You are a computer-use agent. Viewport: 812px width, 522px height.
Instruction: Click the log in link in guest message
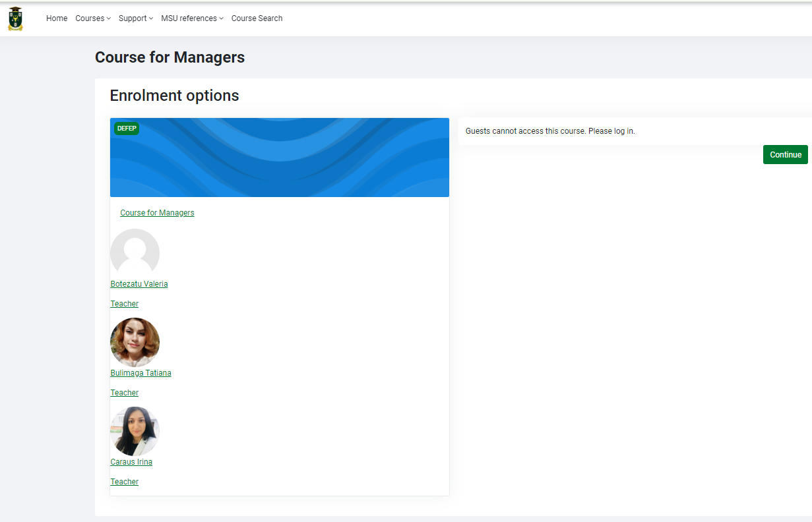[623, 131]
